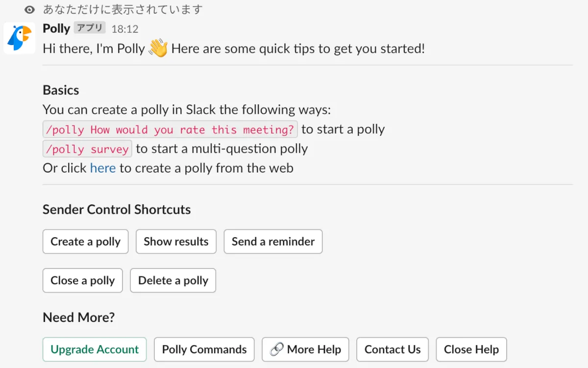Select the Send a reminder button
The image size is (588, 368).
[x=273, y=242]
